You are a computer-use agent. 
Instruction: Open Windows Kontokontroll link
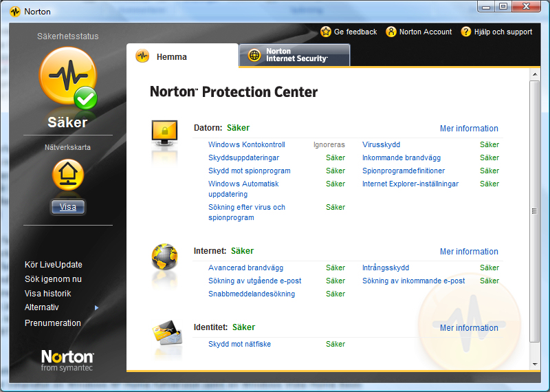[247, 144]
